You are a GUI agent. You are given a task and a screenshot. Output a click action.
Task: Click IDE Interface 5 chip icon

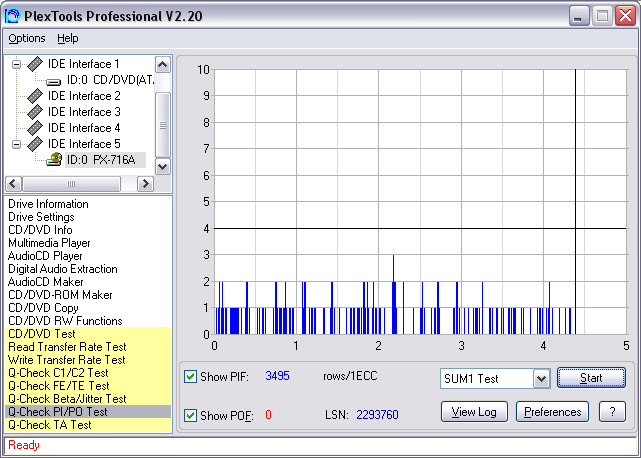[x=35, y=144]
